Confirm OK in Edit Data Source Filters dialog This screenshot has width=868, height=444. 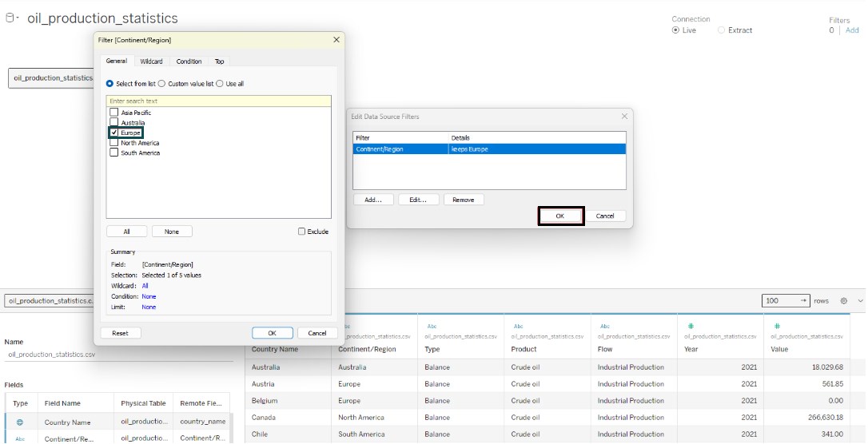pyautogui.click(x=560, y=216)
